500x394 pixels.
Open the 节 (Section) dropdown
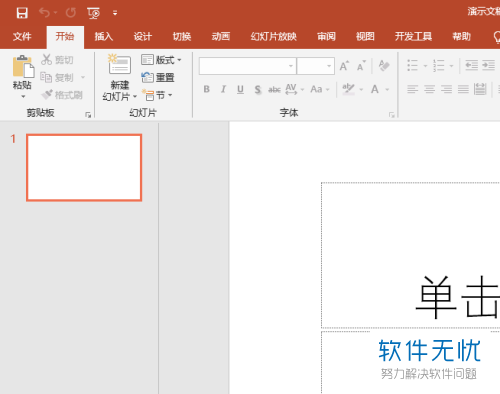[x=157, y=95]
